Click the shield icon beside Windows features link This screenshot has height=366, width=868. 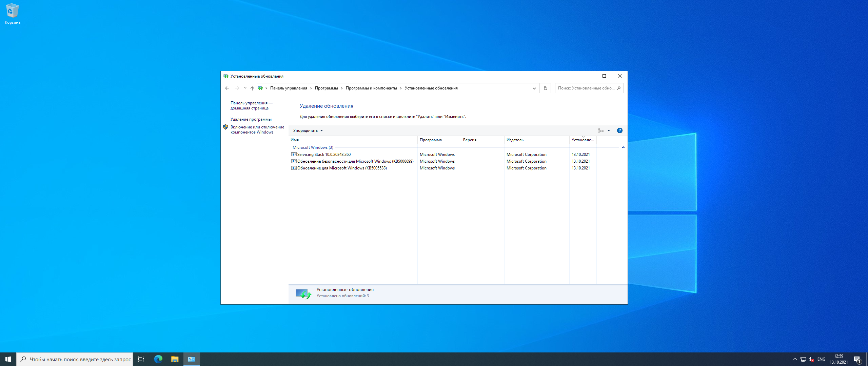[225, 127]
